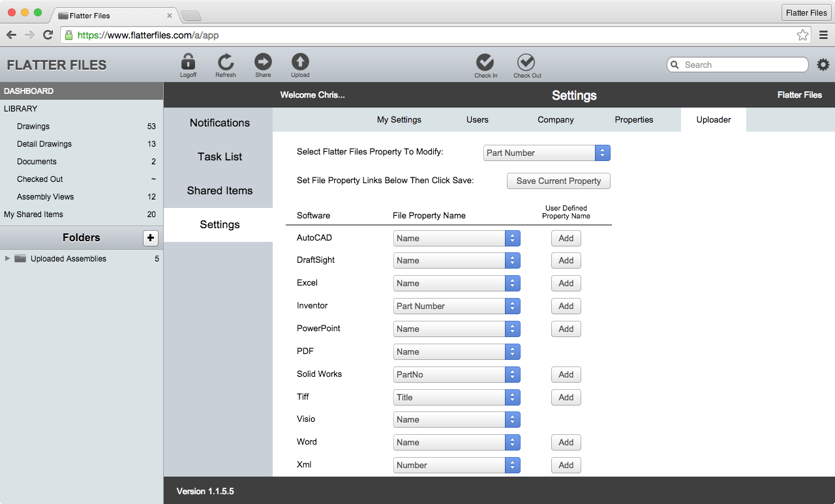835x504 pixels.
Task: Open Assembly Views library item
Action: click(82, 197)
